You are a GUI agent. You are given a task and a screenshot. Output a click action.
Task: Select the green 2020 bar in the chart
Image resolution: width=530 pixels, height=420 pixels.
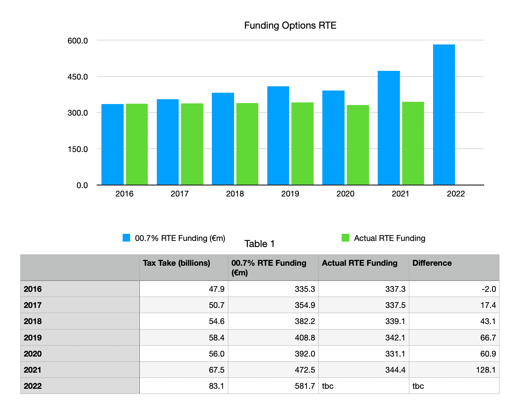pyautogui.click(x=358, y=145)
